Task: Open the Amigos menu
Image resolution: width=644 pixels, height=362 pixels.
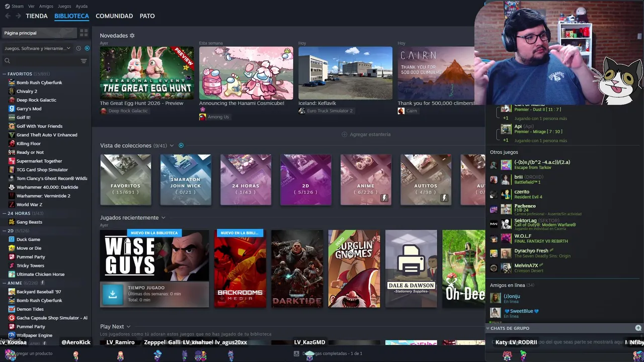Action: click(x=46, y=6)
